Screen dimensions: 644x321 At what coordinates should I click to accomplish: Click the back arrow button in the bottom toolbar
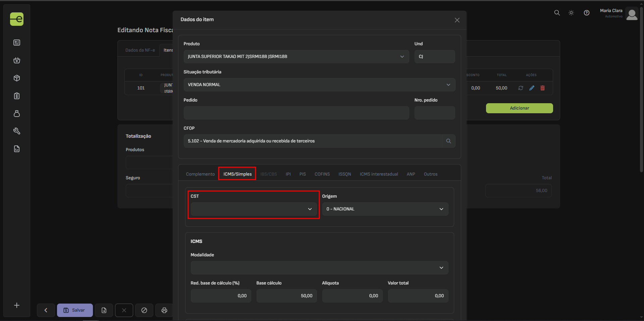click(46, 310)
